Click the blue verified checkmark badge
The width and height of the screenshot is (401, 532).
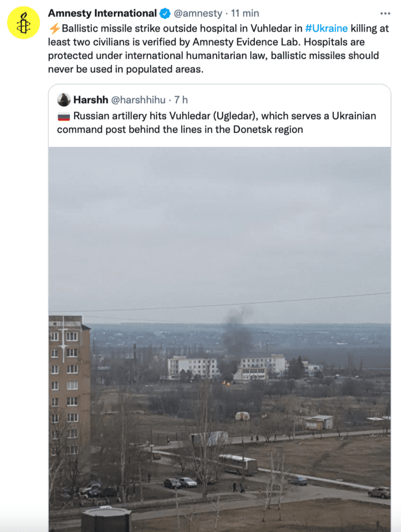[x=165, y=14]
